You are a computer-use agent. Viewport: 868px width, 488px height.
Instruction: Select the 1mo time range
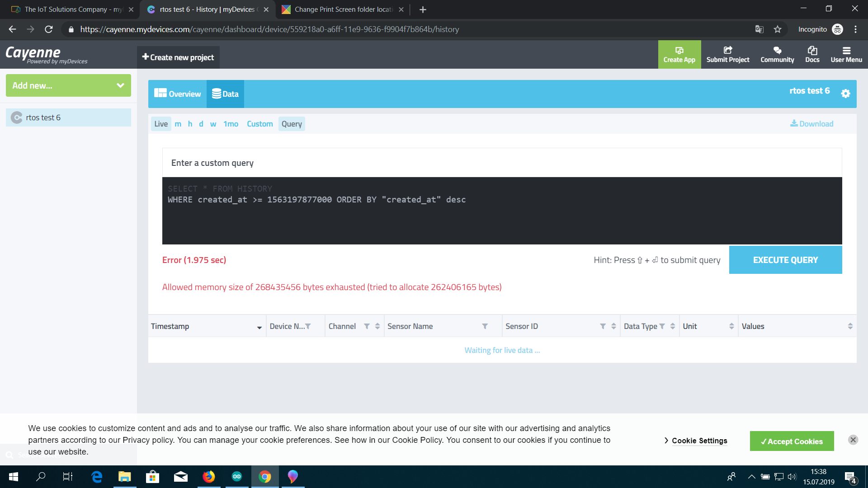point(231,124)
